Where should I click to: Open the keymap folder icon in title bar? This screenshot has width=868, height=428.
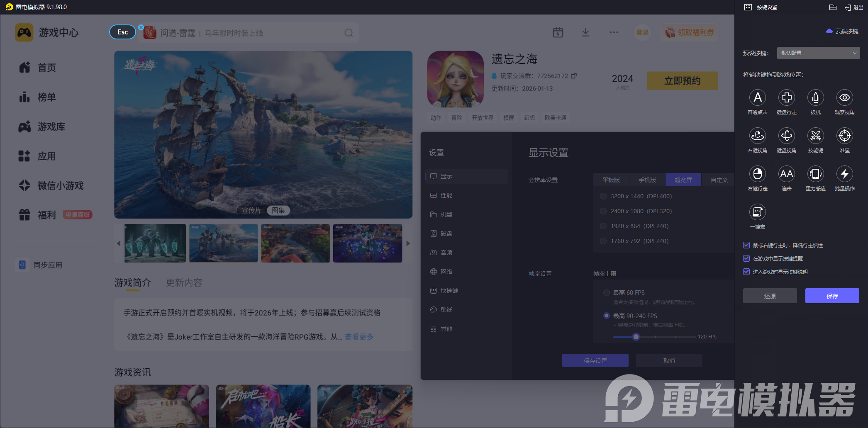click(x=833, y=7)
